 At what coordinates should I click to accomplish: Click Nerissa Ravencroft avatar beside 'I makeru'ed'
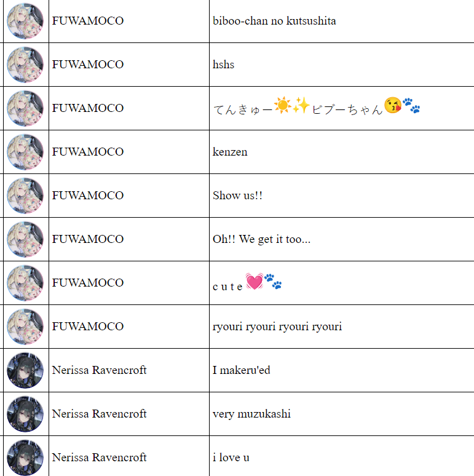tap(25, 370)
